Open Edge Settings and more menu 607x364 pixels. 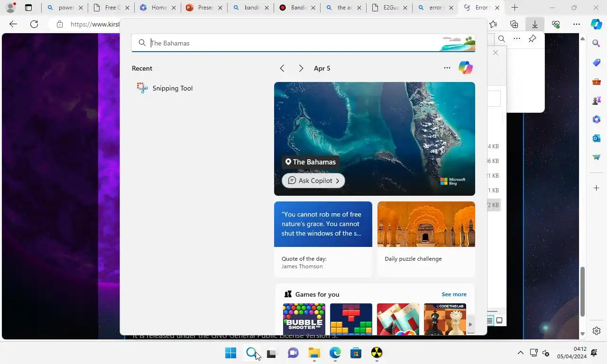576,24
